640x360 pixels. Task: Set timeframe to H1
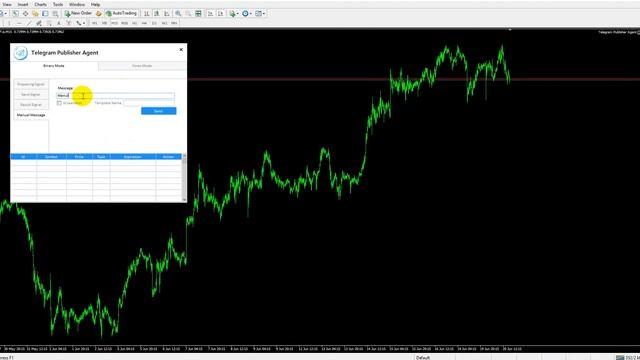tap(134, 23)
